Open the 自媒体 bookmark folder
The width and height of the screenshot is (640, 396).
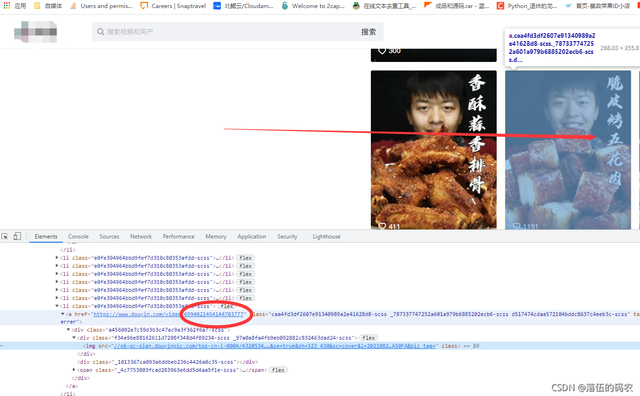pos(48,6)
